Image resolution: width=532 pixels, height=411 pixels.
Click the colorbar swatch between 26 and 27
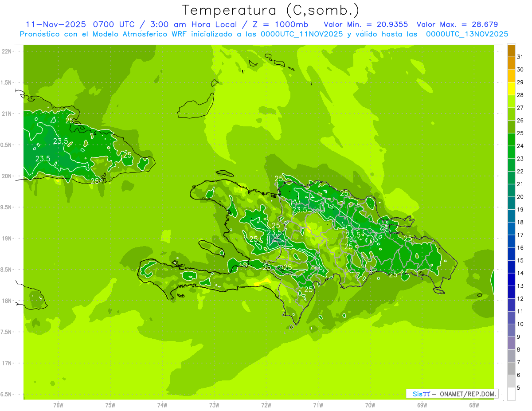(x=511, y=114)
